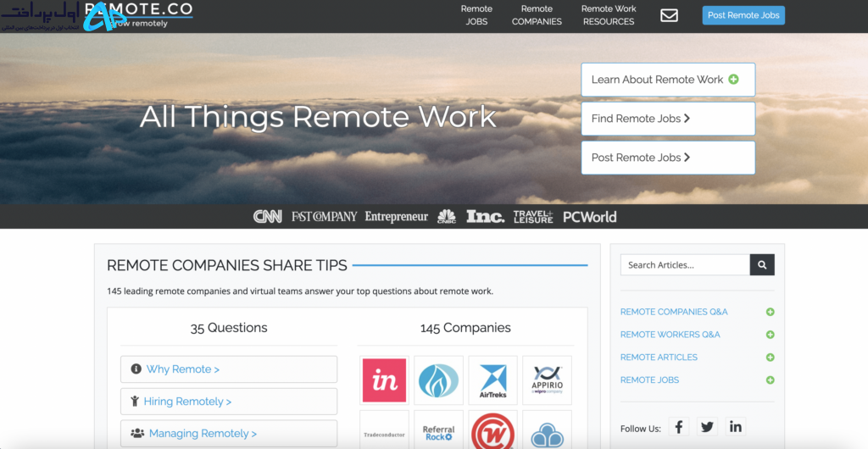Open Remote Work Resources nav menu
The height and width of the screenshot is (449, 868).
609,15
